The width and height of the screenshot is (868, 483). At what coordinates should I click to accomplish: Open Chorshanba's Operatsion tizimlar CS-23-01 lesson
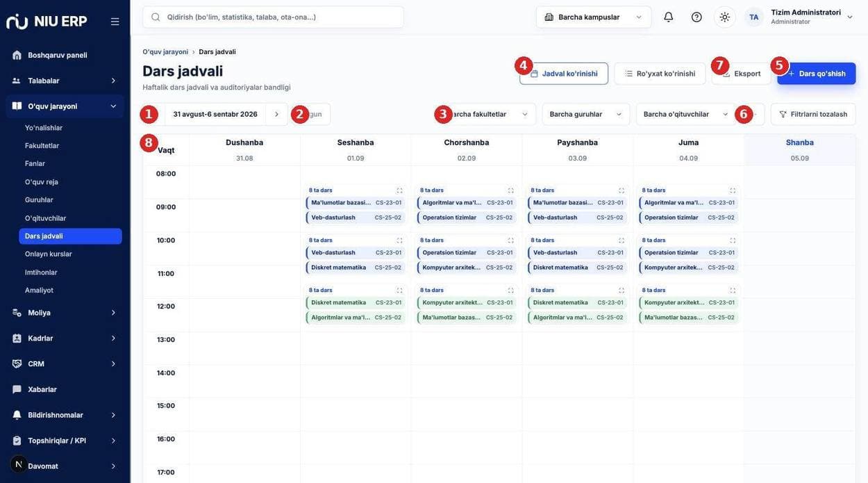pyautogui.click(x=467, y=253)
